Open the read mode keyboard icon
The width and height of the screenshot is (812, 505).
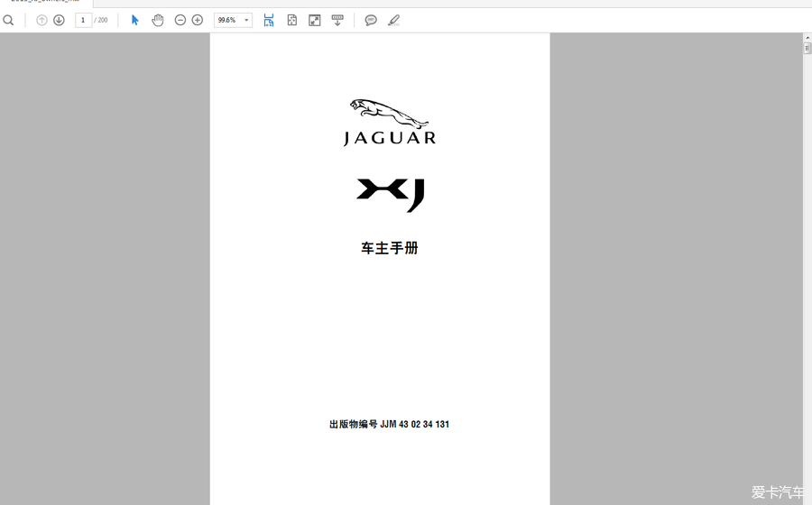[x=337, y=20]
